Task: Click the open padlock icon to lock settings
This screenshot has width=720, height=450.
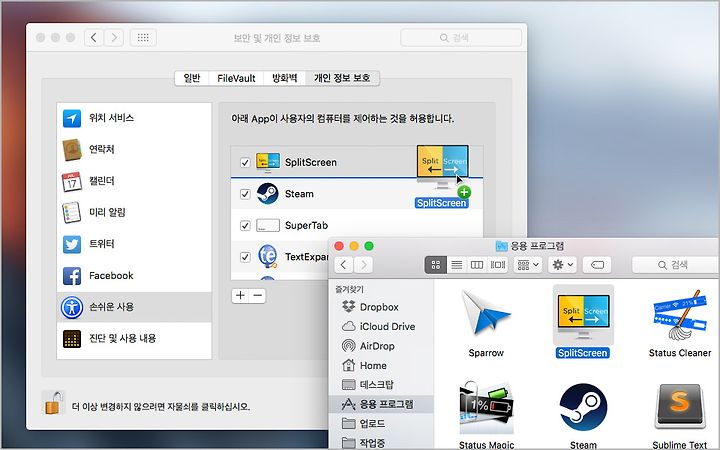Action: click(x=53, y=402)
